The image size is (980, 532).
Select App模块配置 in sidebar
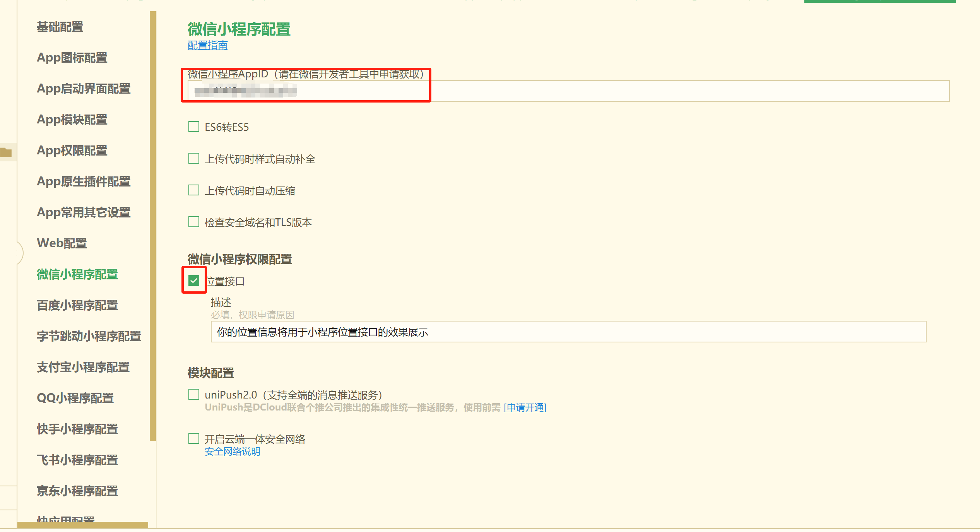coord(72,120)
